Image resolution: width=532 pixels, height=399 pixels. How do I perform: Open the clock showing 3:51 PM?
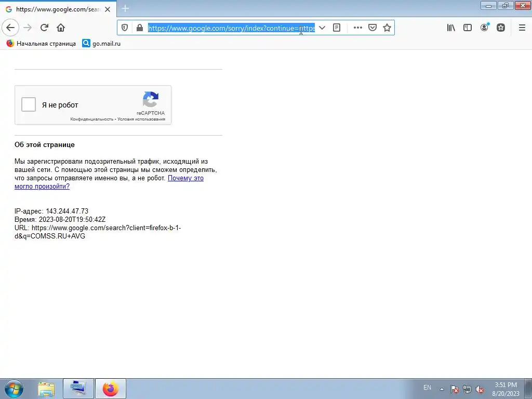(x=506, y=389)
